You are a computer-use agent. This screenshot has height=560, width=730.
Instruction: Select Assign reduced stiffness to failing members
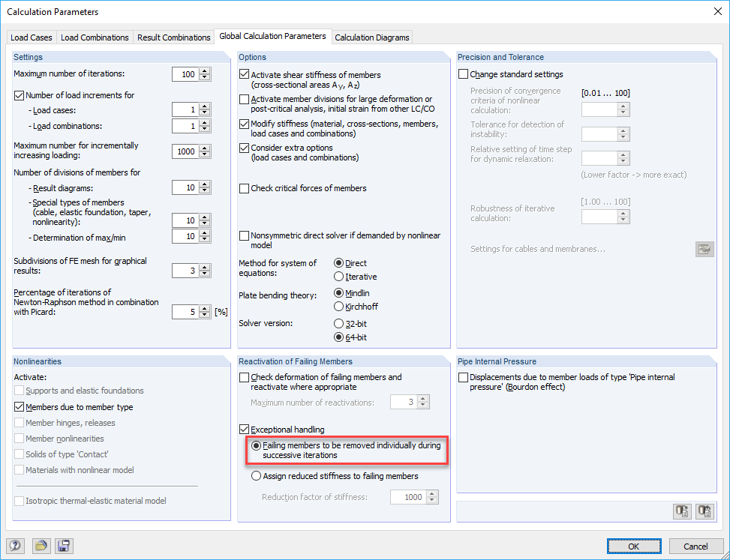(x=256, y=475)
